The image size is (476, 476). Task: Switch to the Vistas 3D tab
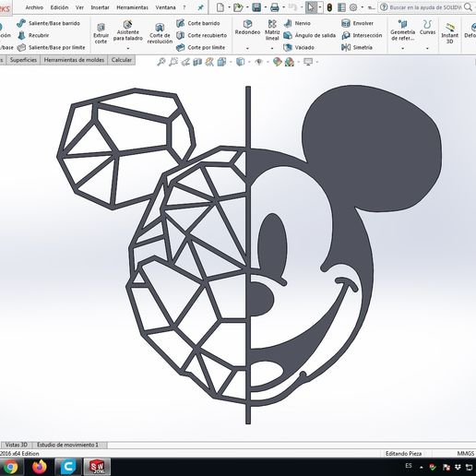17,445
